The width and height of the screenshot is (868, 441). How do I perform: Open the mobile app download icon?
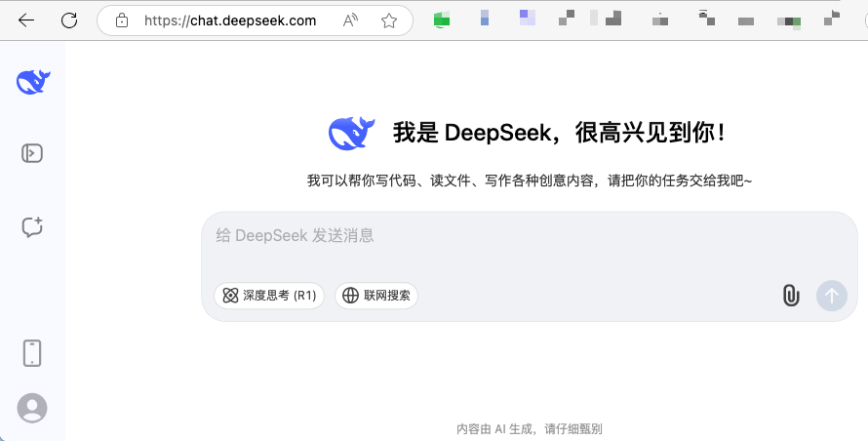pos(32,353)
